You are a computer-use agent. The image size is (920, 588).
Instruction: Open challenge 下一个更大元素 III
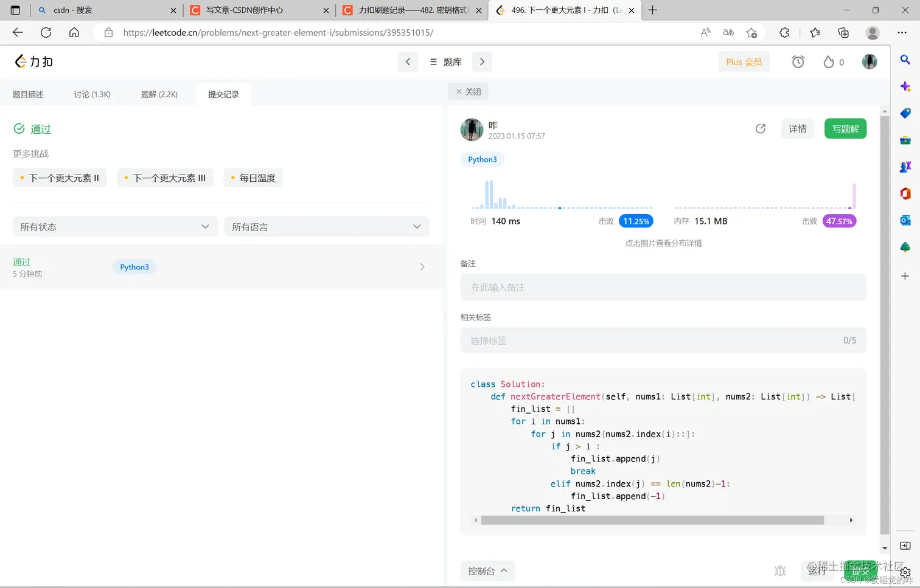(165, 178)
